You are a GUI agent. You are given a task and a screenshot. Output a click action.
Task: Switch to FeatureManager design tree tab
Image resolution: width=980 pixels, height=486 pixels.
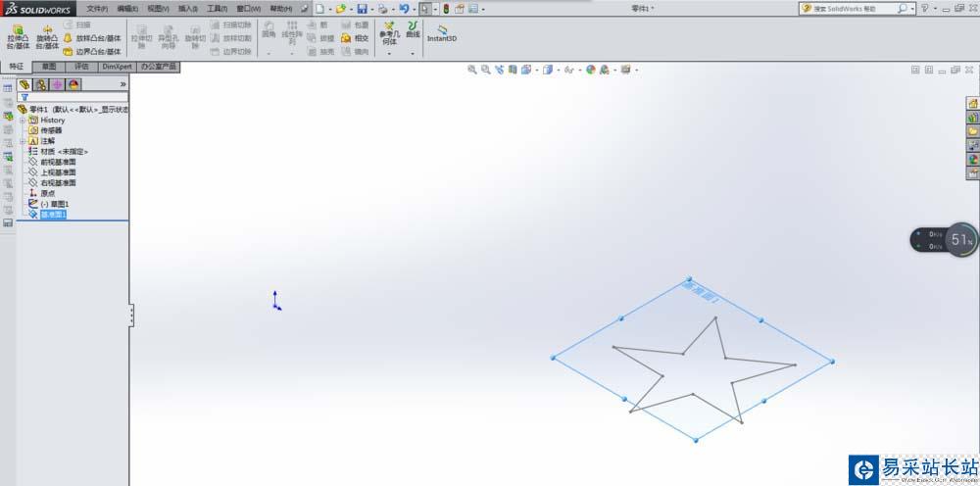24,84
